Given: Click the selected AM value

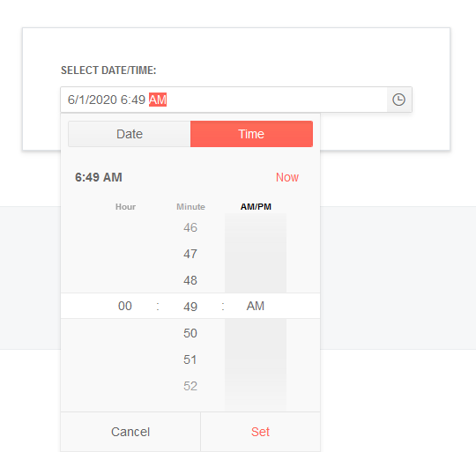Looking at the screenshot, I should point(256,306).
